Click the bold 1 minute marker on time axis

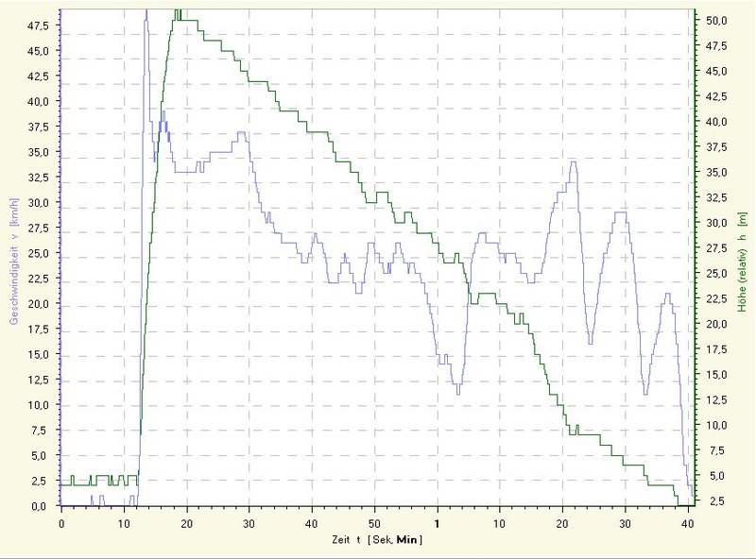[x=438, y=522]
